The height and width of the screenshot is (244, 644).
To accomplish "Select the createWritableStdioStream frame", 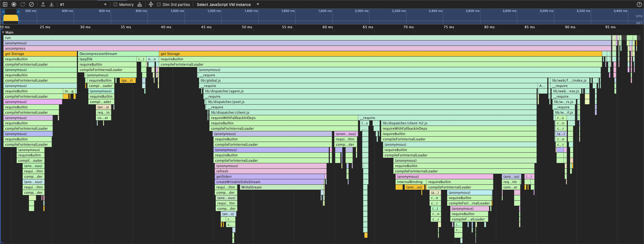I will point(269,182).
